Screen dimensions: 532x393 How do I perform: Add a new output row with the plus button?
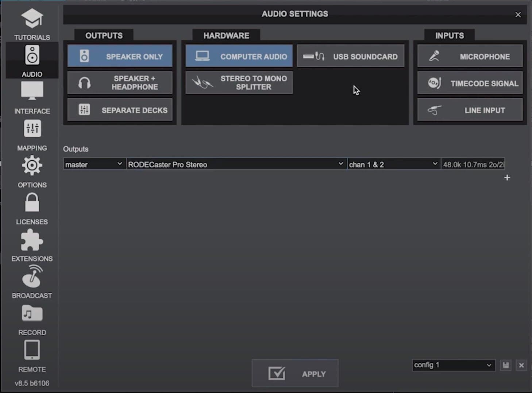pos(507,178)
